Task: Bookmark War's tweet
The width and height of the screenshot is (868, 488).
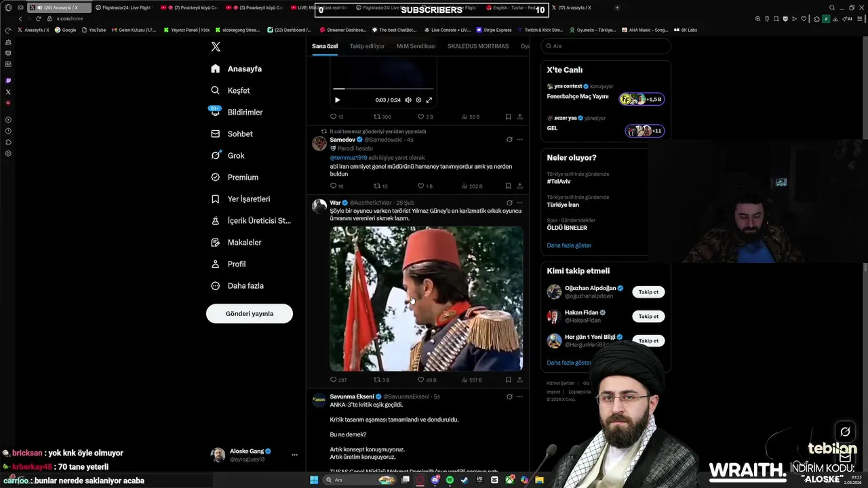Action: click(x=508, y=380)
